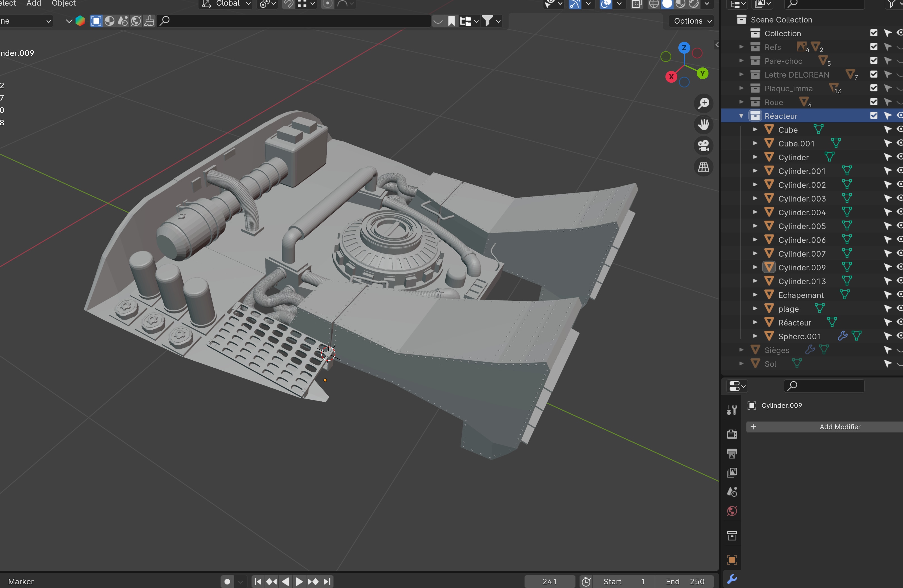Jump to the last frame
This screenshot has width=903, height=588.
tap(327, 582)
